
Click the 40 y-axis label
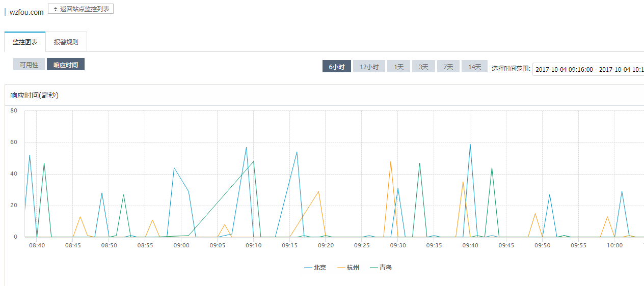pyautogui.click(x=14, y=174)
